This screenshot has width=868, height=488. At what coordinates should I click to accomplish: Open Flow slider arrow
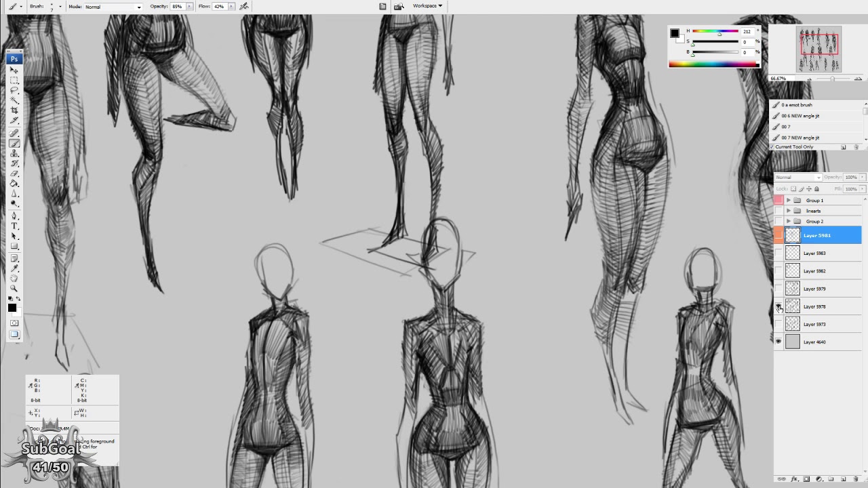pos(231,7)
